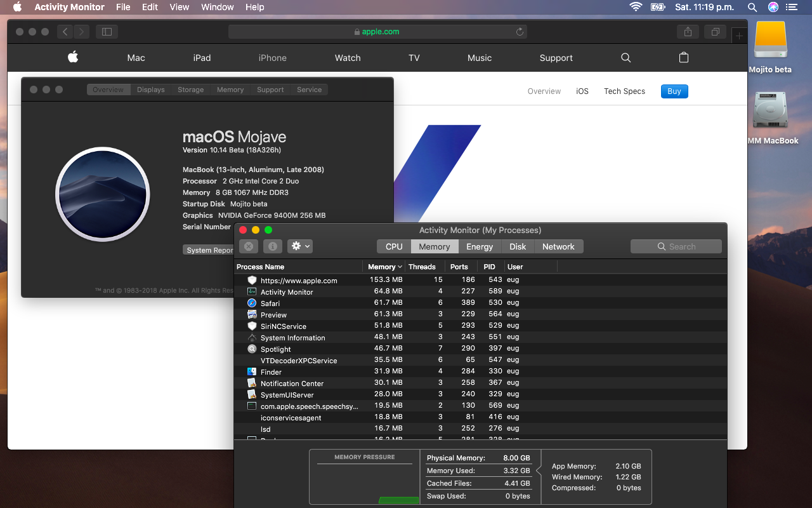Switch to Energy tab in Activity Monitor
Screen dimensions: 812x508
[x=480, y=246]
